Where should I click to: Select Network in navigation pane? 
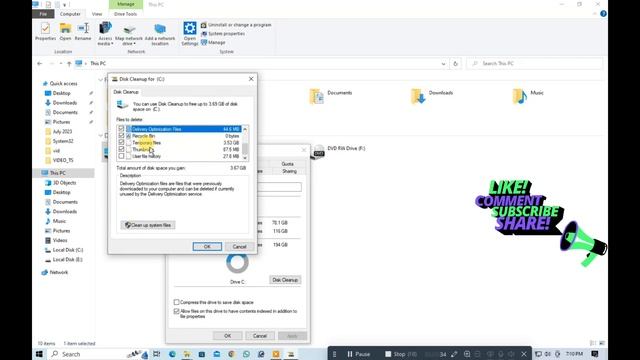(x=59, y=272)
